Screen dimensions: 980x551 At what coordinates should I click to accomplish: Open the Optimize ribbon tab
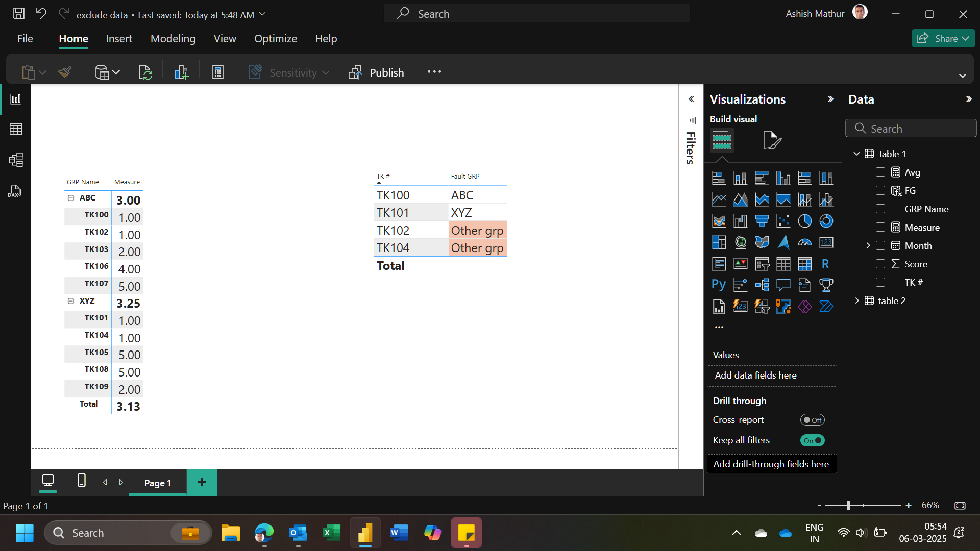click(276, 39)
